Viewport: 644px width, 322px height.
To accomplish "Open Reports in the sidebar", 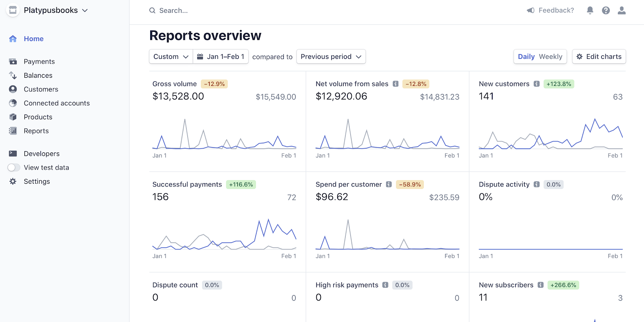I will pos(36,131).
